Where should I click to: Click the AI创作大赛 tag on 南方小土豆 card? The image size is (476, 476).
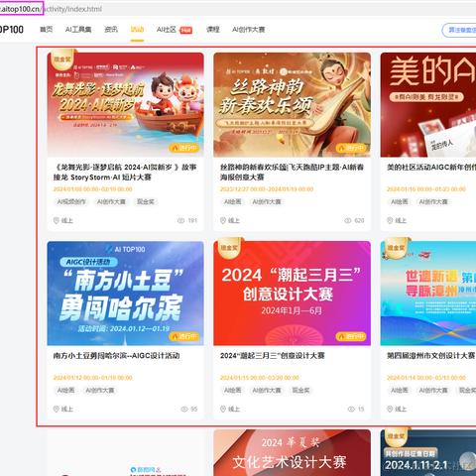pyautogui.click(x=100, y=391)
